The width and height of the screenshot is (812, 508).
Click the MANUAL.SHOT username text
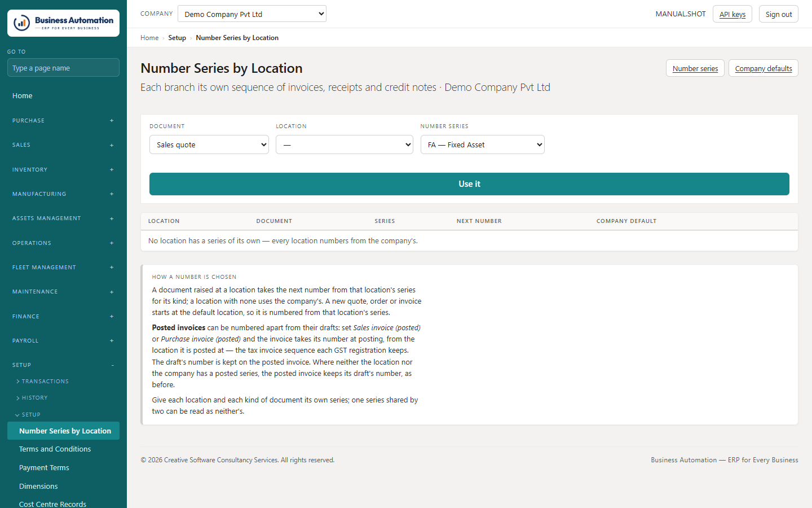tap(681, 14)
